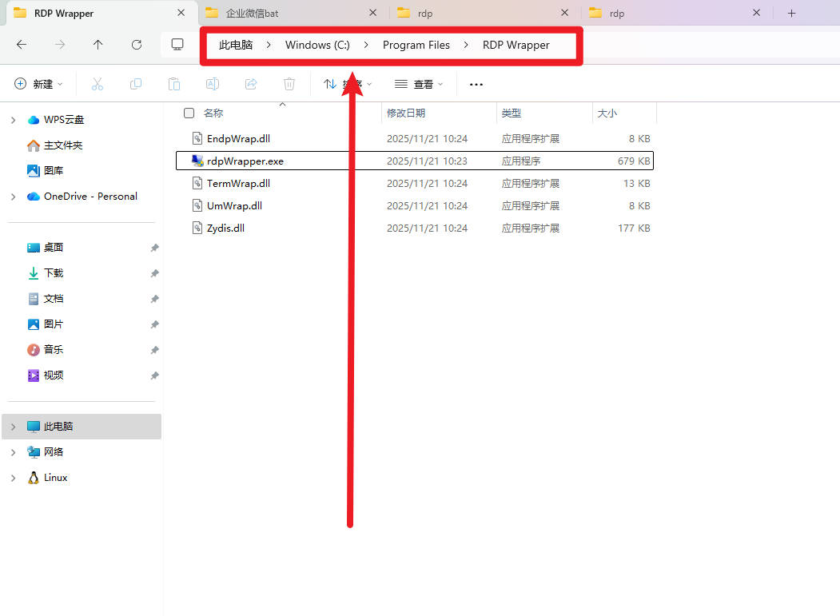Click Windows (C:) in the breadcrumb
The height and width of the screenshot is (616, 840).
tap(317, 45)
